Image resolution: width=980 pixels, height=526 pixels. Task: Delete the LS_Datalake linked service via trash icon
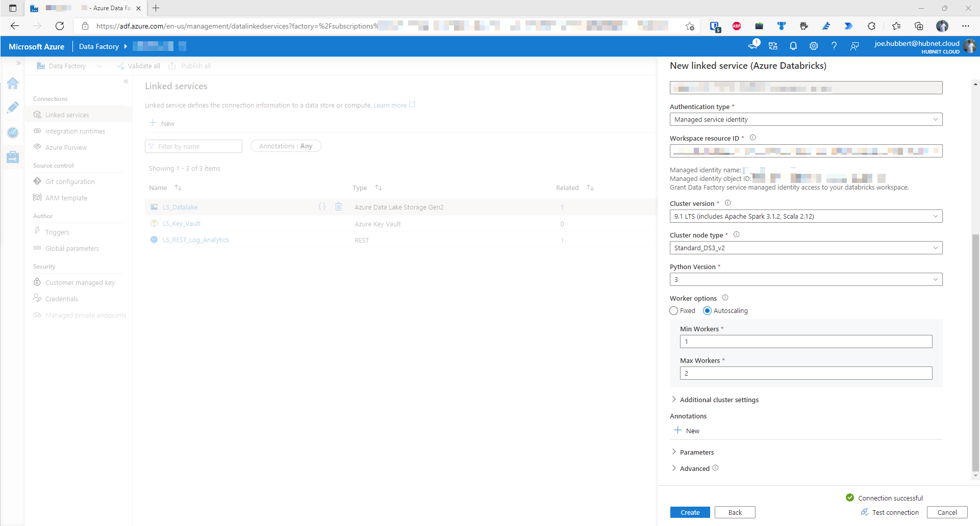[x=338, y=206]
